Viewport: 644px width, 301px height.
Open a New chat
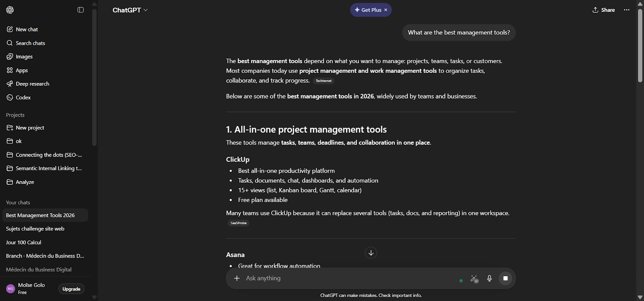click(27, 29)
